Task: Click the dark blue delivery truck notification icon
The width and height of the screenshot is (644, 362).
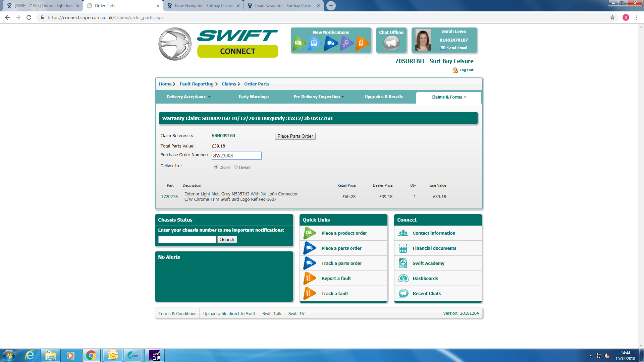Action: coord(330,43)
